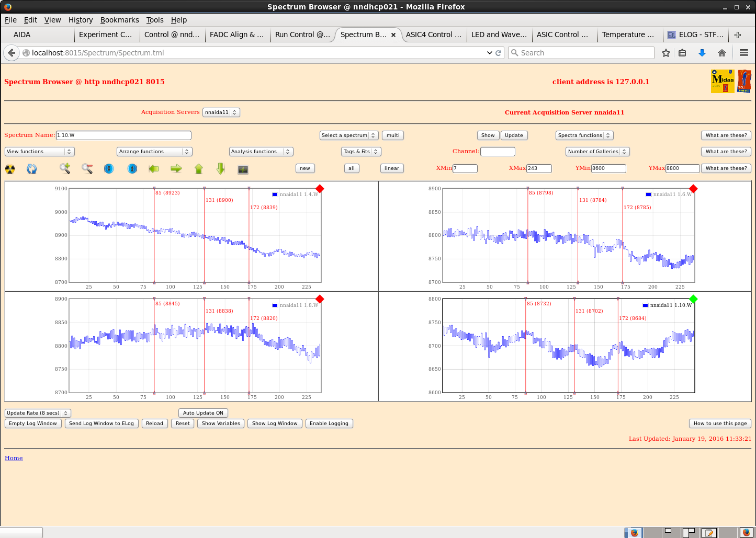Click the Spectrum Name input field
756x538 pixels.
tap(123, 135)
